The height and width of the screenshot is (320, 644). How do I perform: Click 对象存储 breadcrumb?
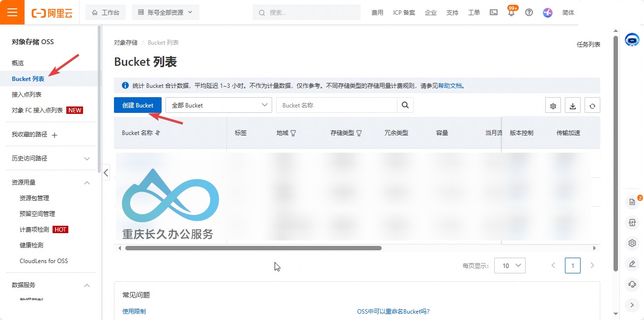tap(126, 43)
